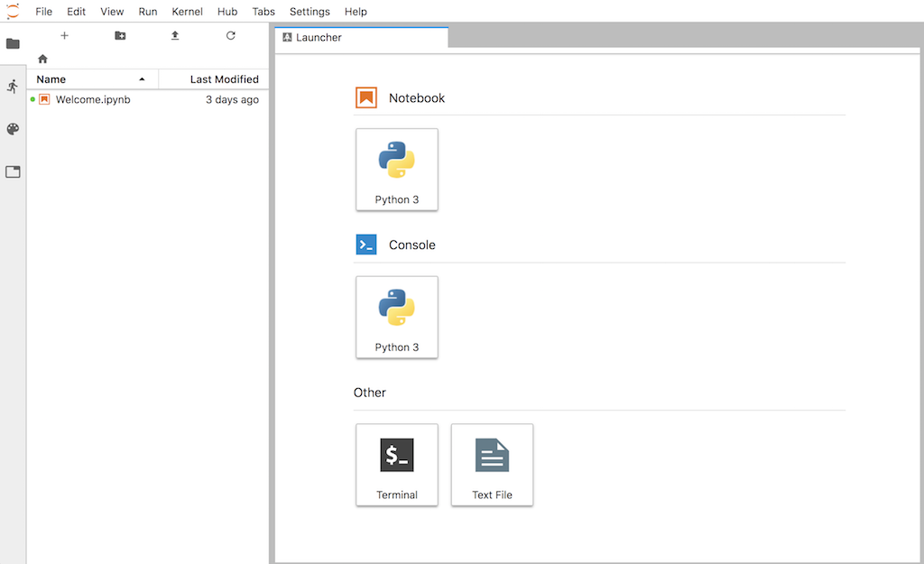Screen dimensions: 924x564
Task: Open the Kernel menu
Action: [188, 12]
